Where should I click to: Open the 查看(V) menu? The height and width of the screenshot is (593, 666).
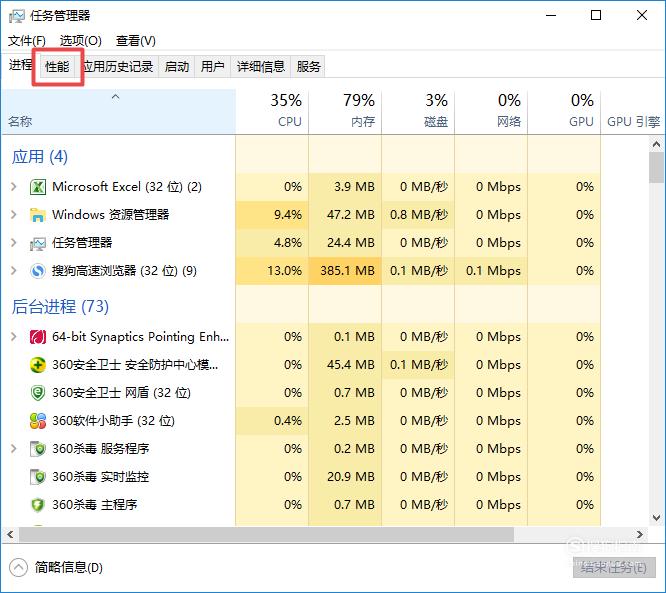click(x=135, y=41)
